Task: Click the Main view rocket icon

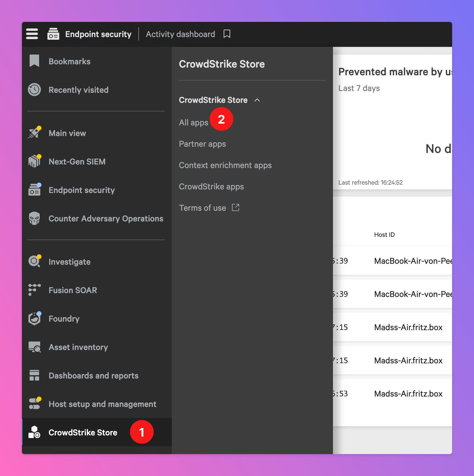Action: pyautogui.click(x=34, y=132)
